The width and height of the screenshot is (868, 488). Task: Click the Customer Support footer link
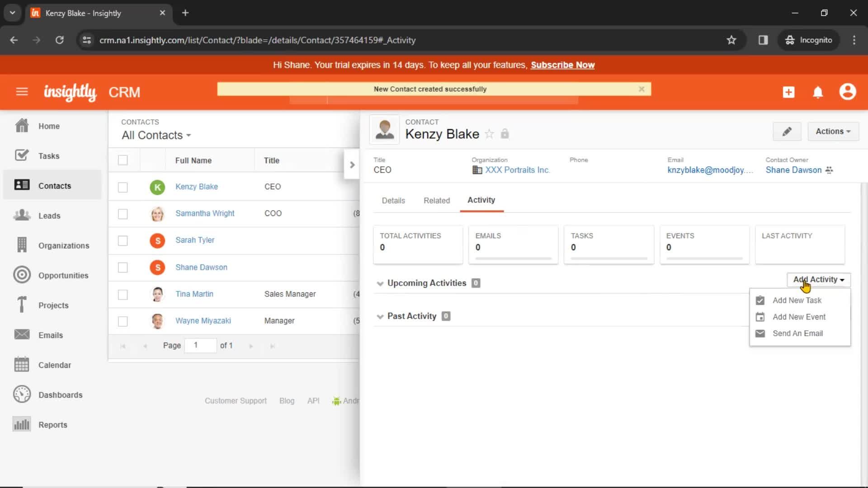236,401
